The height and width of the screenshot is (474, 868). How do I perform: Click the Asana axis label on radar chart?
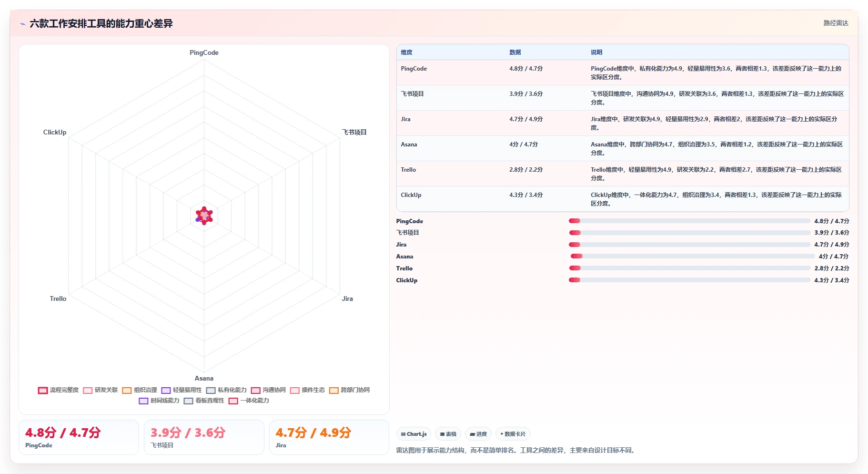[x=204, y=378]
